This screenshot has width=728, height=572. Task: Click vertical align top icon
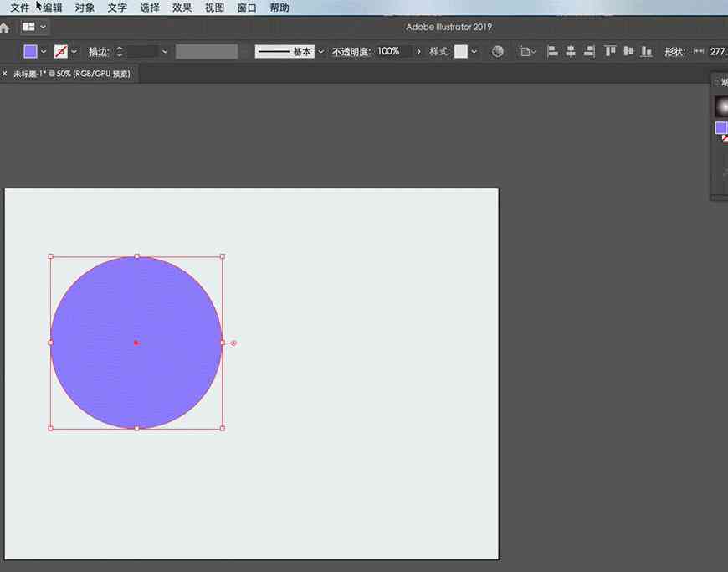[x=610, y=51]
